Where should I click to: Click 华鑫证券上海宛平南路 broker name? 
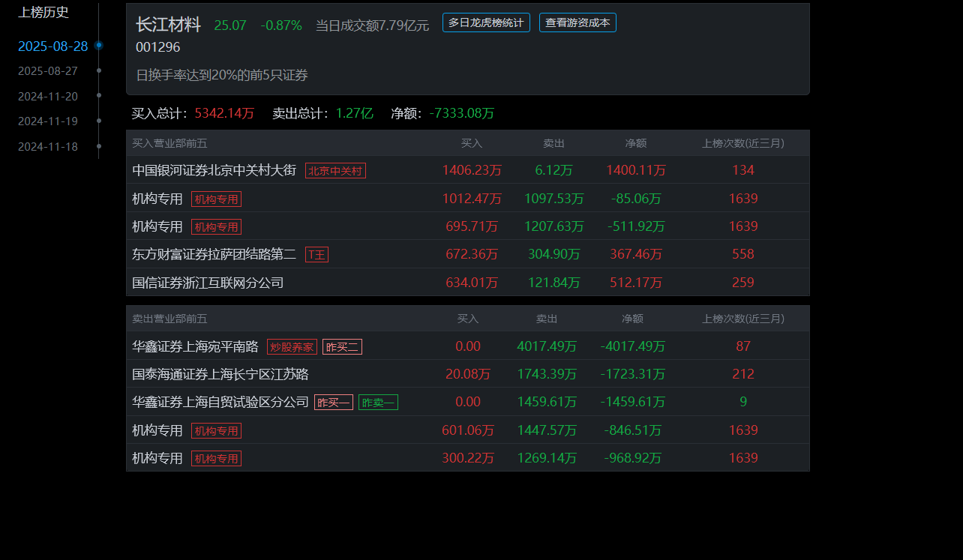[195, 346]
